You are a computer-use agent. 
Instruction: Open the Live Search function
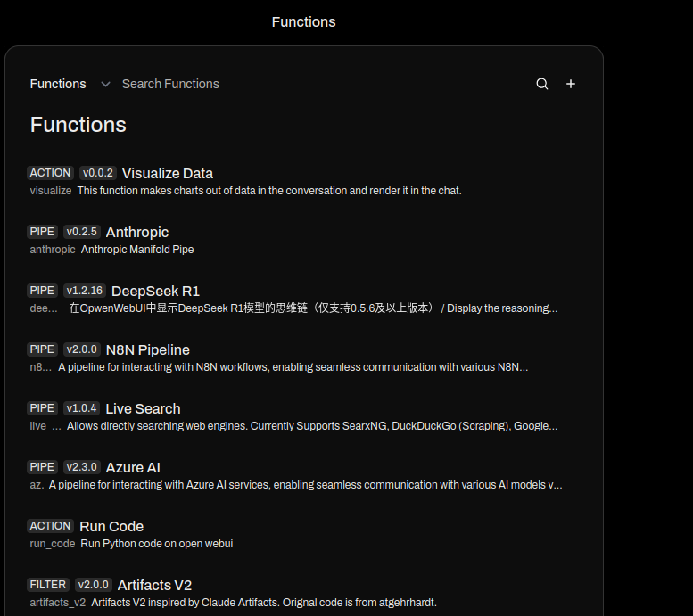[x=143, y=408]
